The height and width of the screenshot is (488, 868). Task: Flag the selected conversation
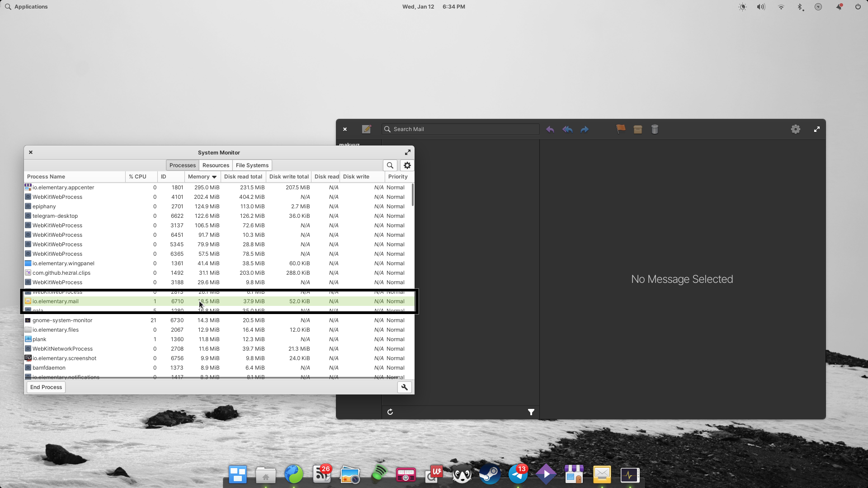[x=620, y=129]
